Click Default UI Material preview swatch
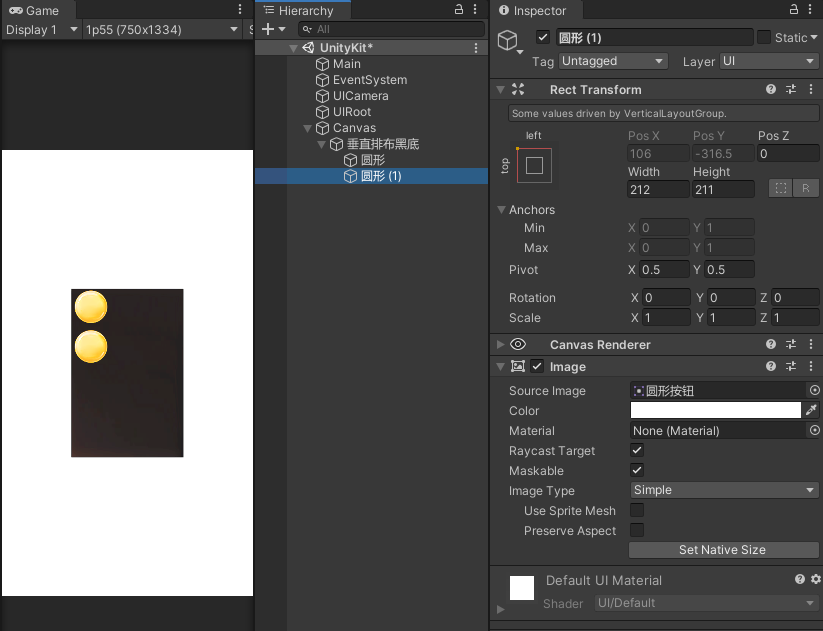This screenshot has height=631, width=823. [x=522, y=588]
